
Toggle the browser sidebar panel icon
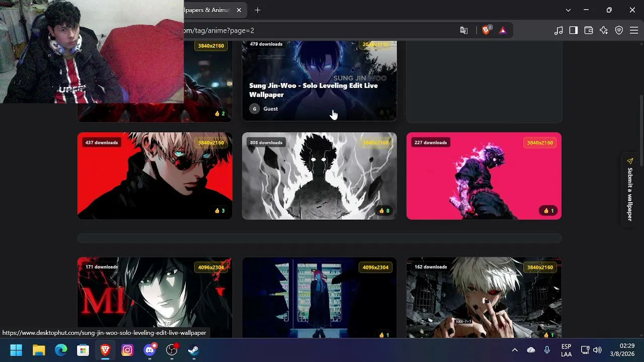point(574,30)
